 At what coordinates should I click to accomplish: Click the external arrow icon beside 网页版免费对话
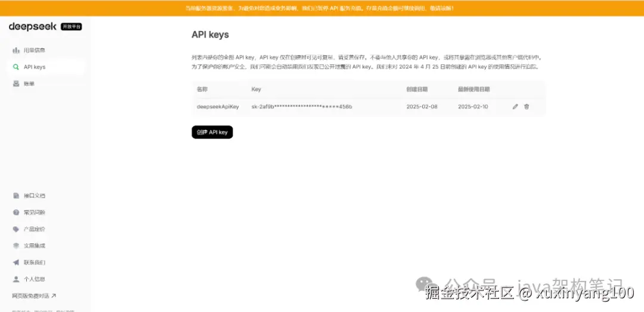click(54, 295)
